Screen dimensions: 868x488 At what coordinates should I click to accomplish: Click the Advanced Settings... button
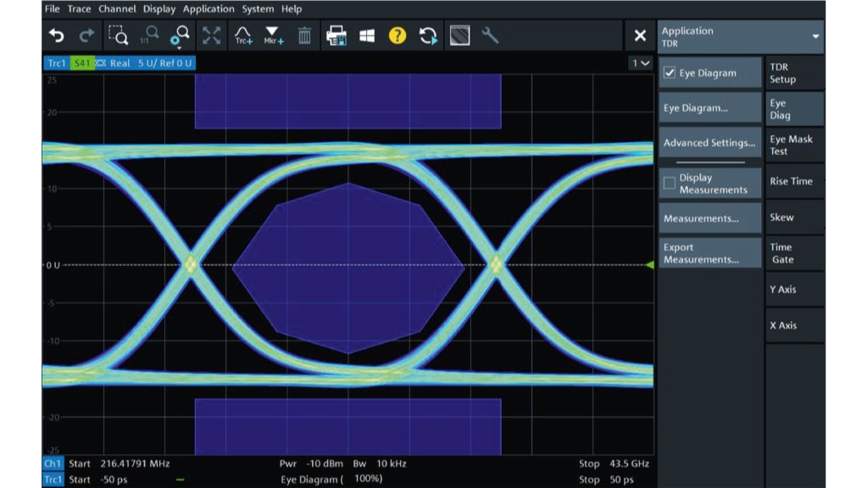(x=709, y=143)
